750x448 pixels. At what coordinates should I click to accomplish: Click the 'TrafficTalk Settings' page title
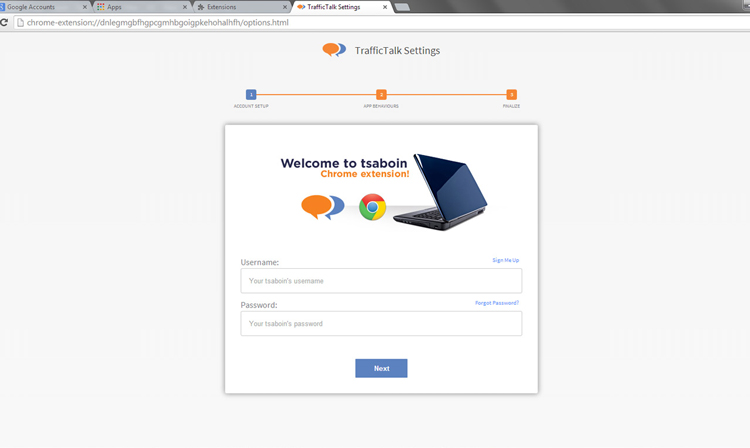[x=397, y=50]
